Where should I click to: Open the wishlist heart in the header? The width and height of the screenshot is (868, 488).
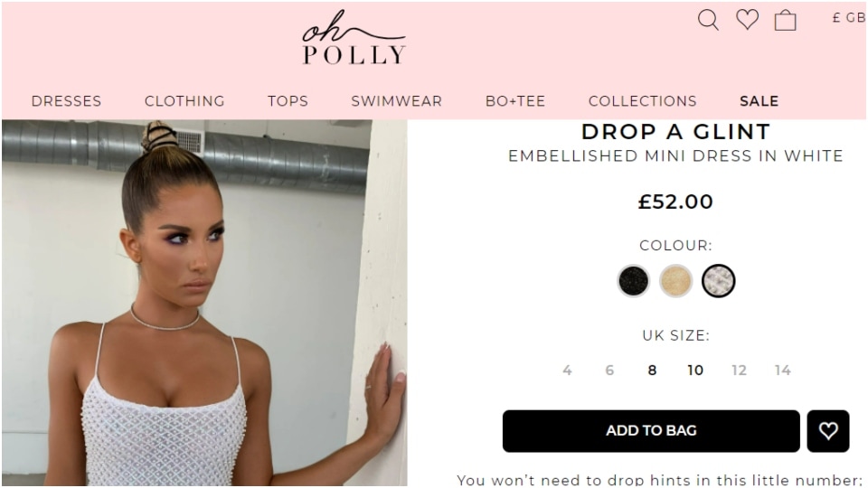tap(747, 19)
